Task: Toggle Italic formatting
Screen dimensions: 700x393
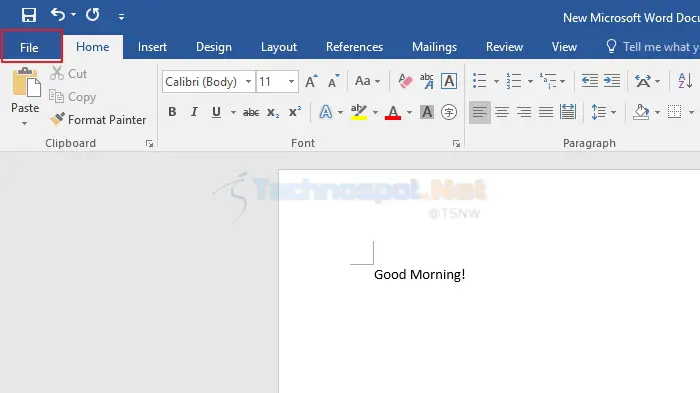Action: 194,112
